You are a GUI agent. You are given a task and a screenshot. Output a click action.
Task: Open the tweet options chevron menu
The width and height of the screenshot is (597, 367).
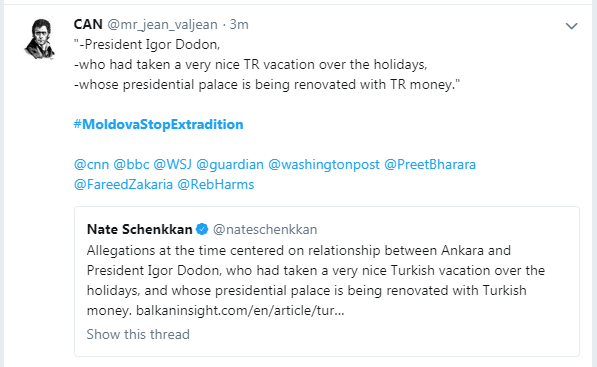coord(571,26)
